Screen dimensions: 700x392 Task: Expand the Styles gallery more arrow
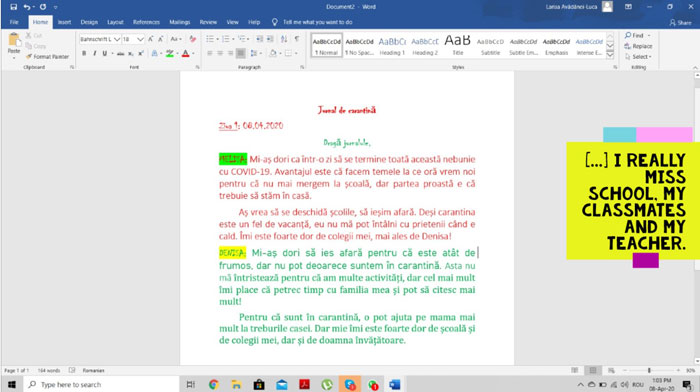pos(610,55)
